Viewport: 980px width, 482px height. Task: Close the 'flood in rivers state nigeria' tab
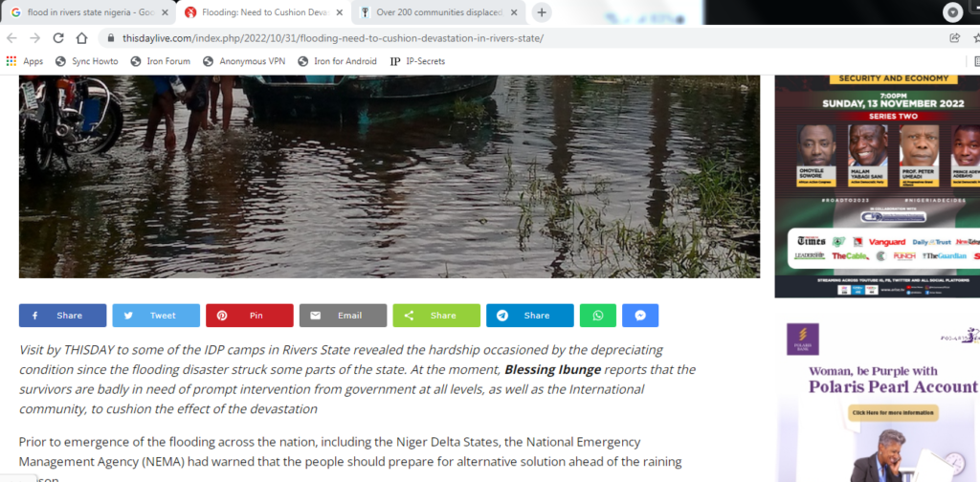165,12
